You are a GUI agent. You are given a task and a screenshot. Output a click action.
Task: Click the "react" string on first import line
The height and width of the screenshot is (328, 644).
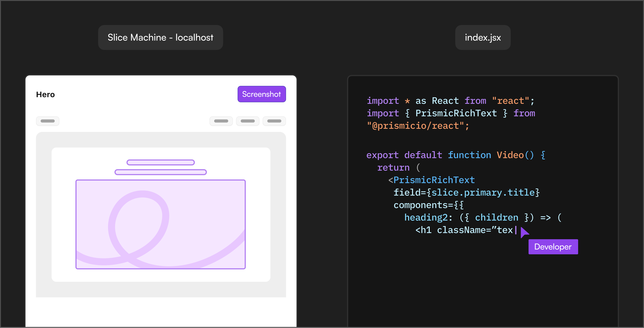(510, 101)
